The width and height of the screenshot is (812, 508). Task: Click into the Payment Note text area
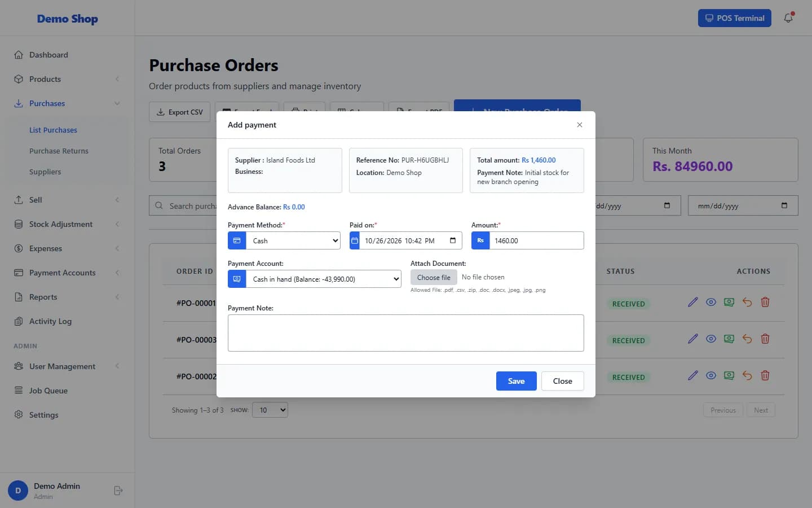click(406, 333)
